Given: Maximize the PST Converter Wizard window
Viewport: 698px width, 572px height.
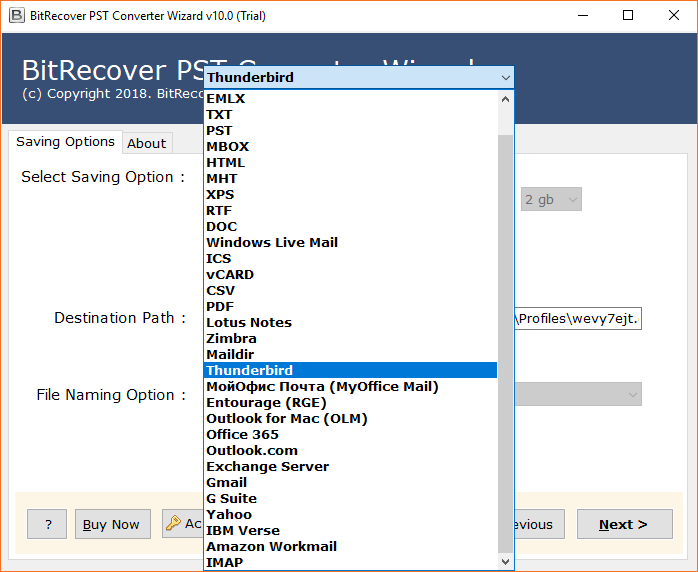Looking at the screenshot, I should 628,16.
